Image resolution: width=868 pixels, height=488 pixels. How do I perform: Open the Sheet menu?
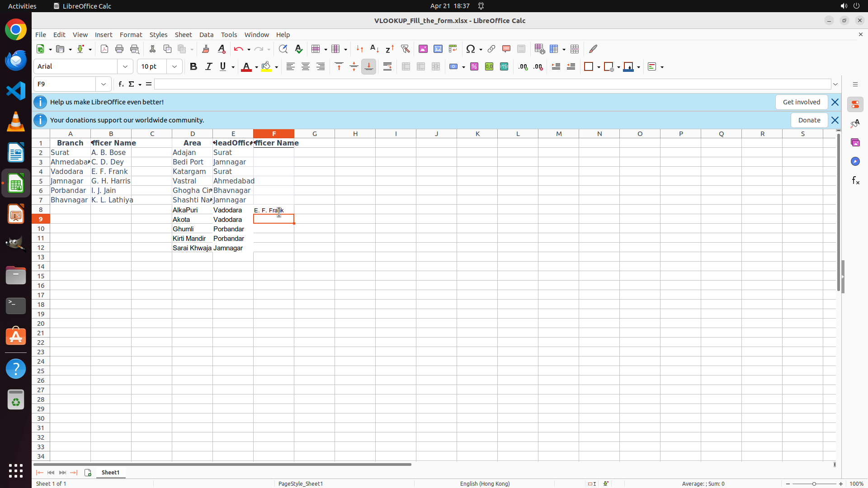183,35
